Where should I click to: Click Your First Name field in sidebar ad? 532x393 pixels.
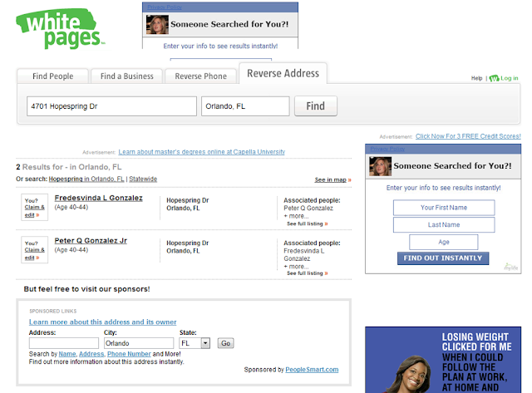444,208
